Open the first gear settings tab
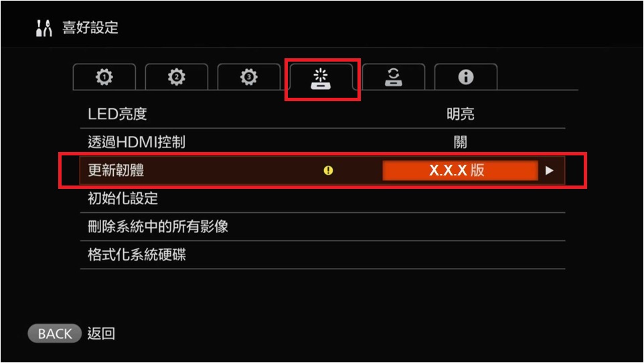 coord(104,77)
